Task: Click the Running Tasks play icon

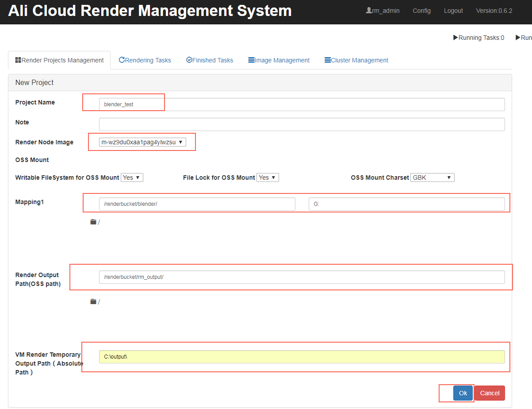Action: (455, 38)
